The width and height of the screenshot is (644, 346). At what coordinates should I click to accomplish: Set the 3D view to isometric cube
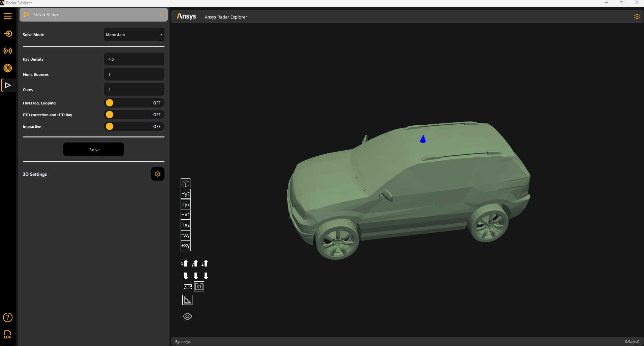point(186,183)
